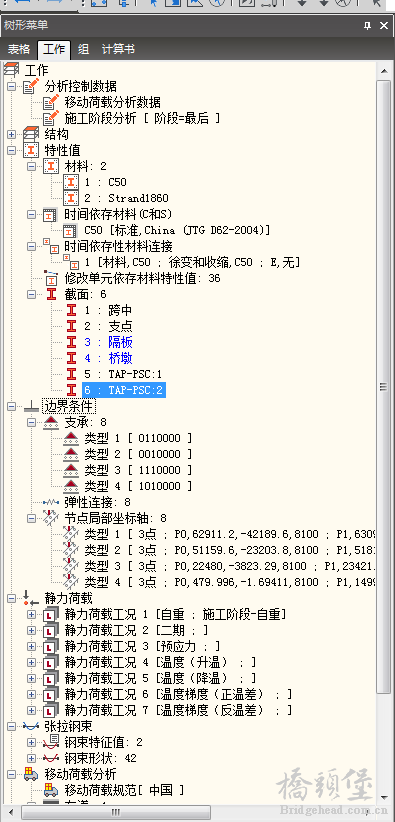This screenshot has width=395, height=822.
Task: Click the 特性值 section icon
Action: click(x=31, y=150)
